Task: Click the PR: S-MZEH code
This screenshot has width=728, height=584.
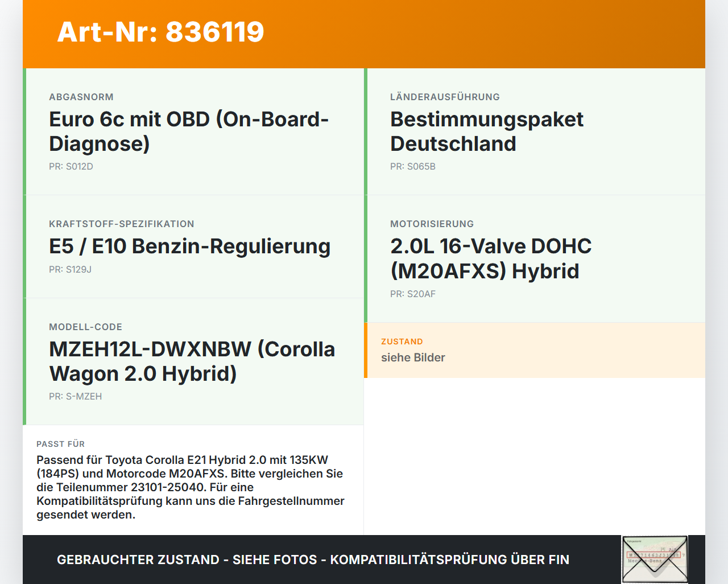Action: (x=76, y=397)
